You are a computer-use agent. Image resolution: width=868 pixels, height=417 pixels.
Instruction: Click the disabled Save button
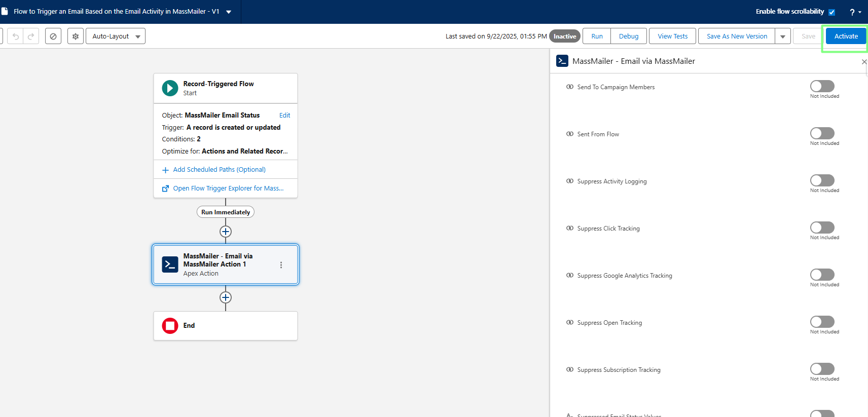tap(808, 36)
